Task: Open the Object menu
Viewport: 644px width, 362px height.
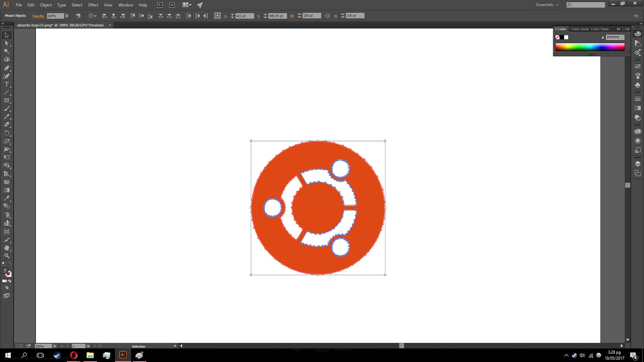Action: (45, 5)
